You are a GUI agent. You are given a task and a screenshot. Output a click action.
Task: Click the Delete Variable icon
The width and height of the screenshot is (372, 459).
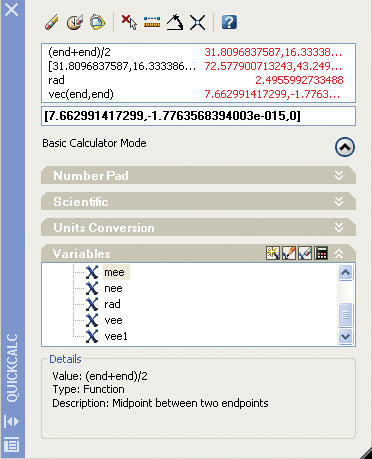point(305,253)
